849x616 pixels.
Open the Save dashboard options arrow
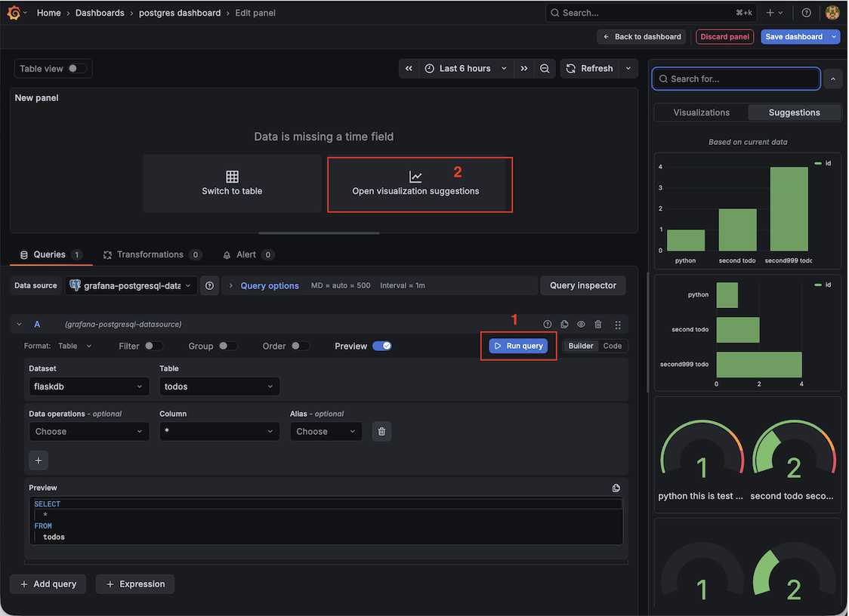834,37
